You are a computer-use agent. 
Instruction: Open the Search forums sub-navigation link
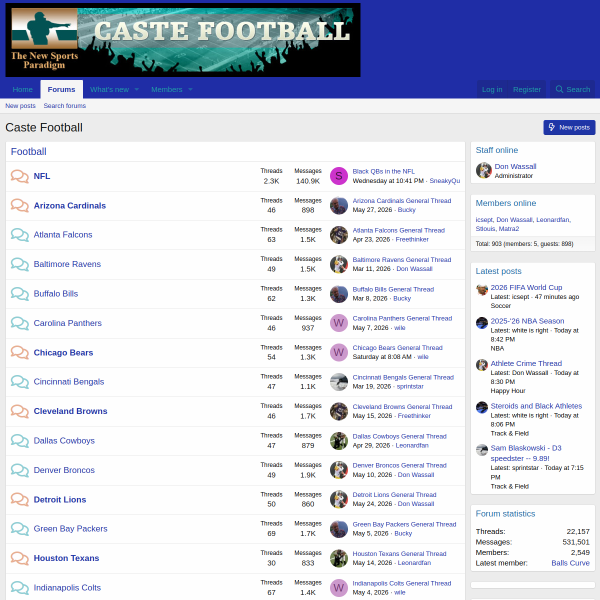pyautogui.click(x=65, y=106)
